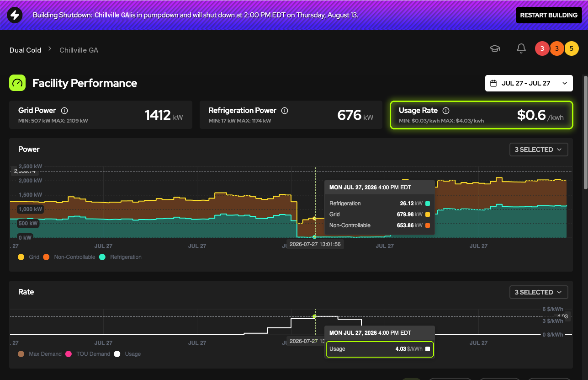This screenshot has width=588, height=380.
Task: Click the info icon beside Refrigeration Power
Action: click(285, 110)
